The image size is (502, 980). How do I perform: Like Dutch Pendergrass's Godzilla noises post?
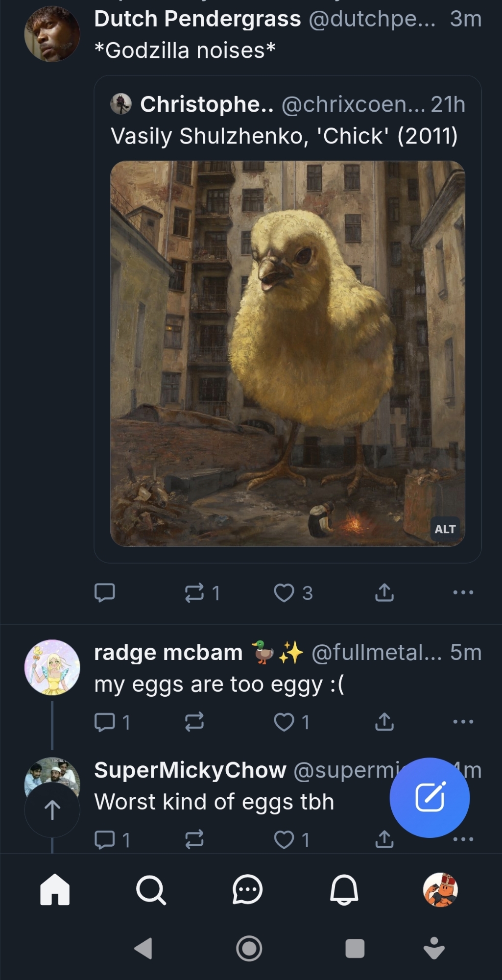284,592
